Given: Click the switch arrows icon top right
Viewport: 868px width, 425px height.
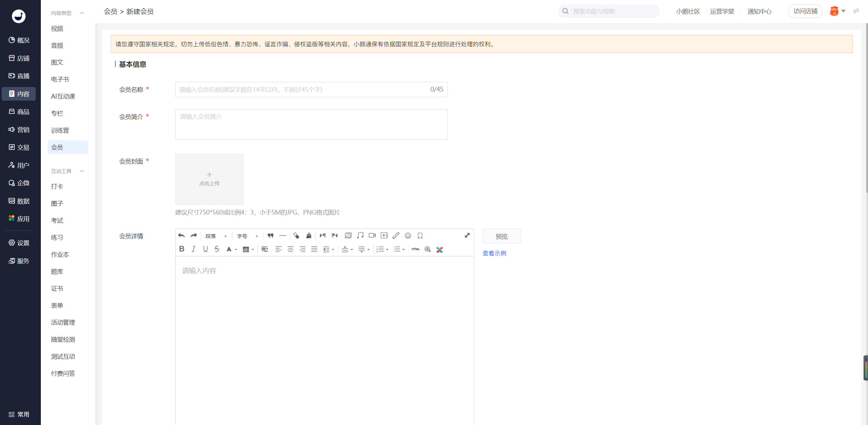Looking at the screenshot, I should coord(856,11).
